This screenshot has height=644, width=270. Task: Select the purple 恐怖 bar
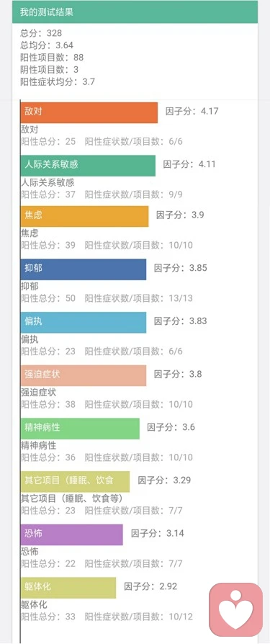(x=72, y=535)
